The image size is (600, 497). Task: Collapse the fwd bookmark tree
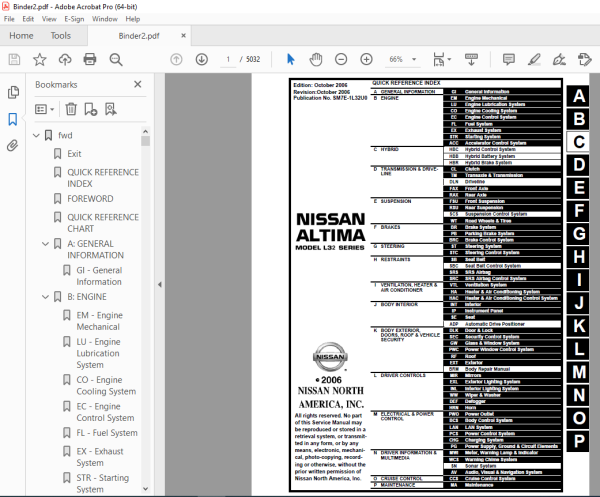point(36,135)
